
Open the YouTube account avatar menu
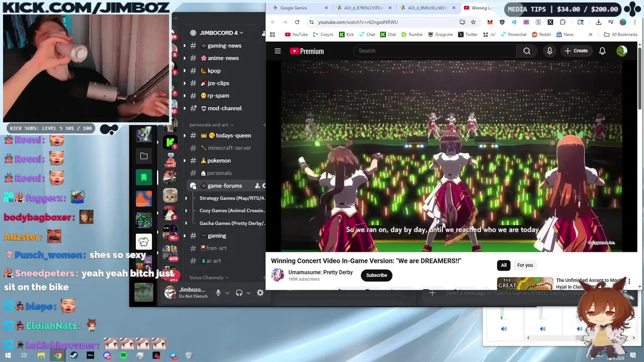pyautogui.click(x=622, y=51)
